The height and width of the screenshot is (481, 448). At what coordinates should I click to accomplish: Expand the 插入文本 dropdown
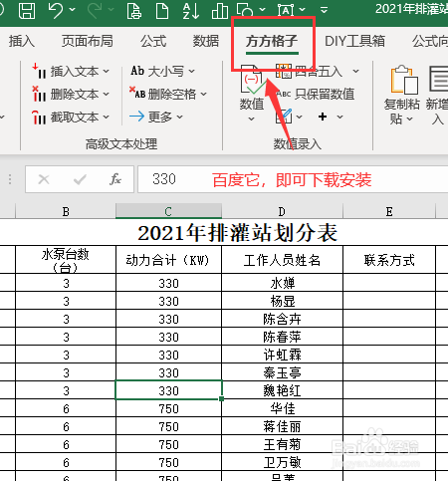(x=106, y=71)
